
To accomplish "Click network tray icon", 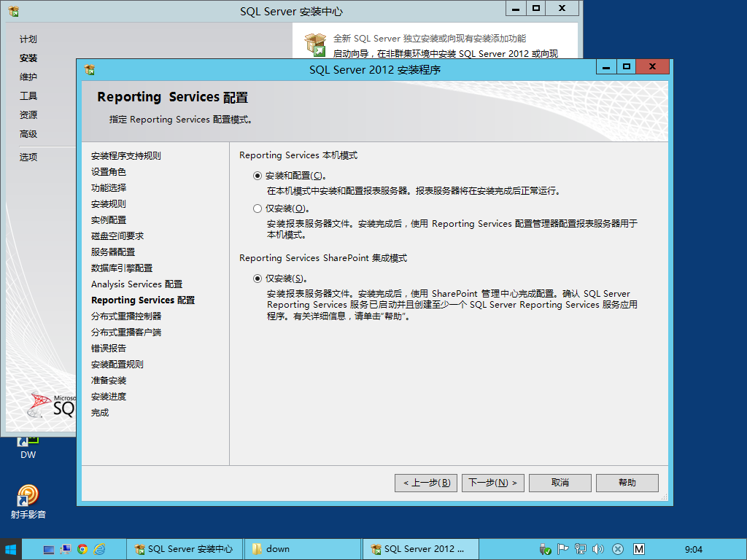I will point(580,550).
